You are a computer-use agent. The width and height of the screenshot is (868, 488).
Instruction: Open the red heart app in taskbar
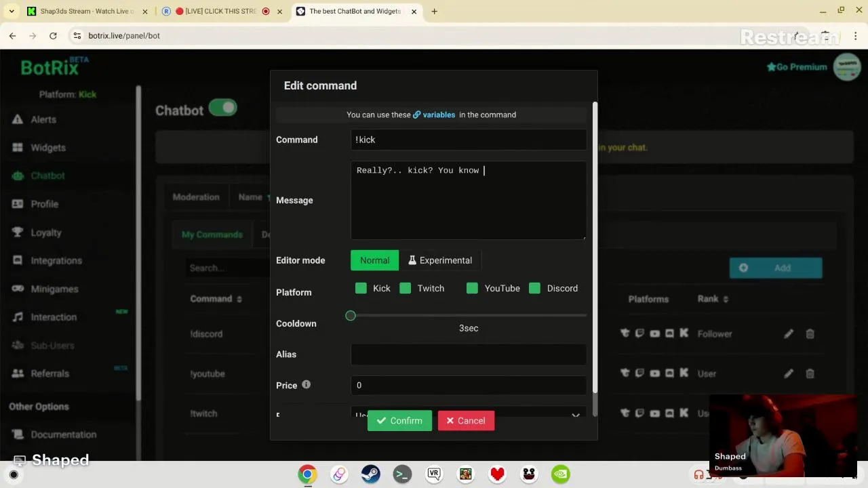497,474
